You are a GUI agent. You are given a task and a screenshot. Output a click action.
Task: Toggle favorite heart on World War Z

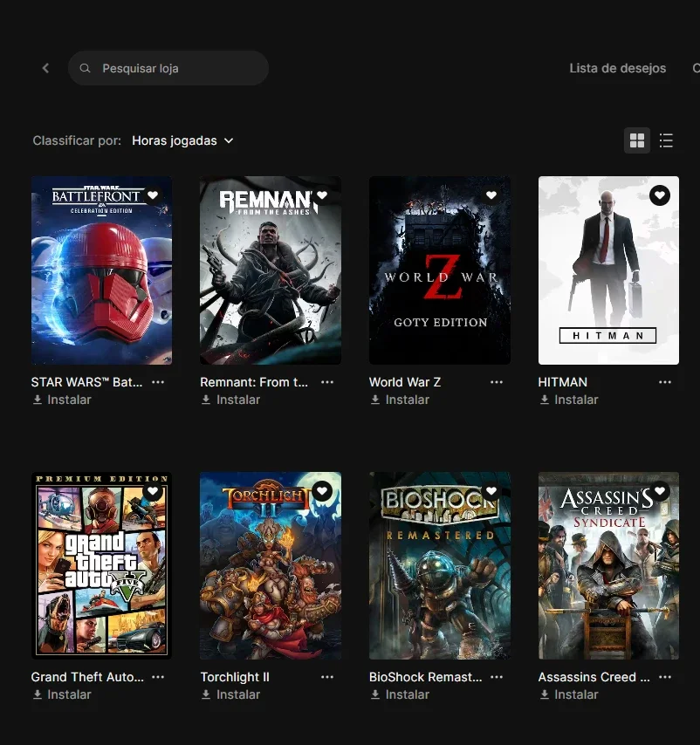(491, 195)
